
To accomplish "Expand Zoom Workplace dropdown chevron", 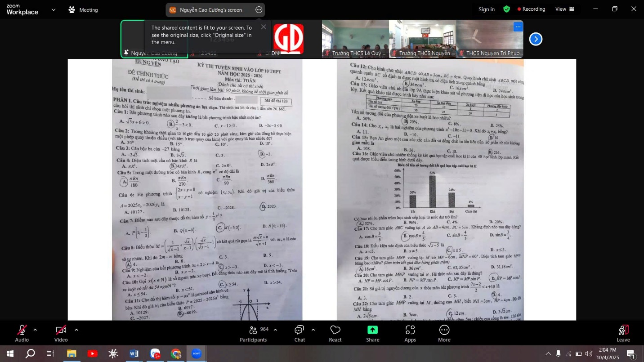I will (x=54, y=9).
